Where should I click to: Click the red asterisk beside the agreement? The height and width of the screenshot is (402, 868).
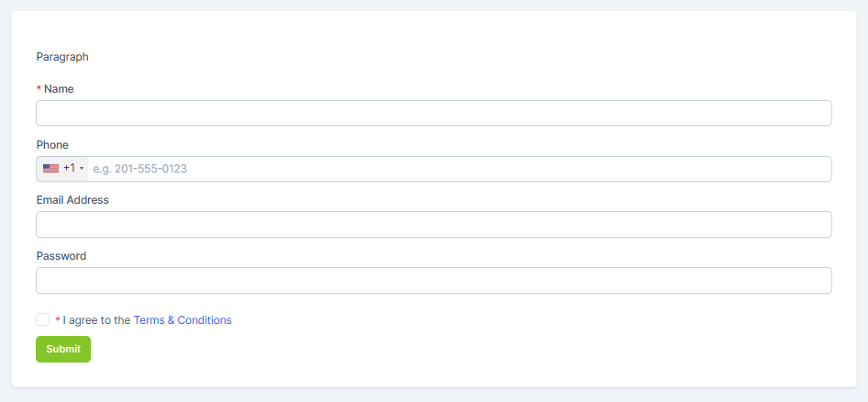[x=58, y=320]
